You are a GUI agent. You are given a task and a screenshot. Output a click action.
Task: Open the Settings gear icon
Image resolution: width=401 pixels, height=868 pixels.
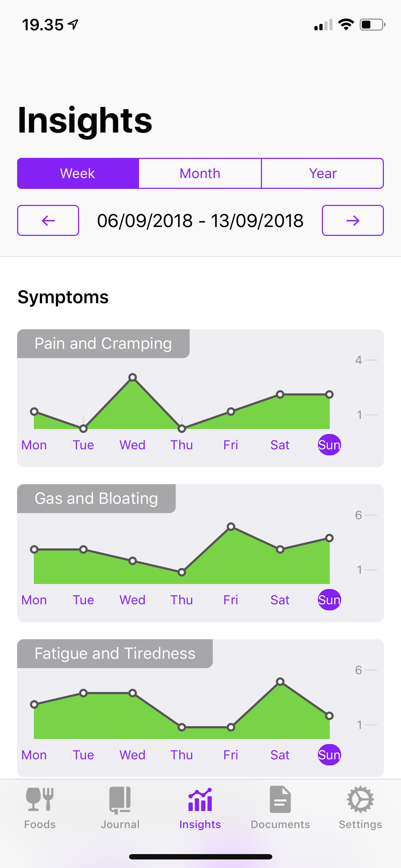click(360, 800)
